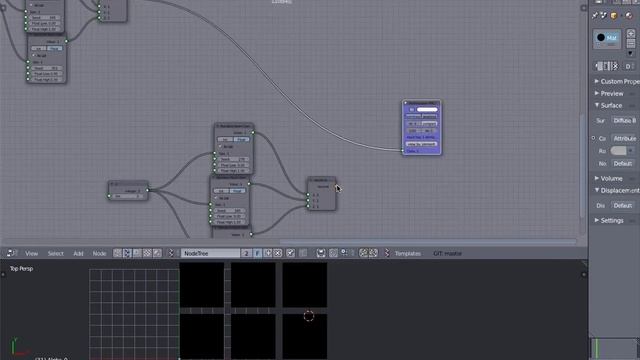640x360 pixels.
Task: Click the second of two paired icons before Templates
Action: click(x=373, y=253)
